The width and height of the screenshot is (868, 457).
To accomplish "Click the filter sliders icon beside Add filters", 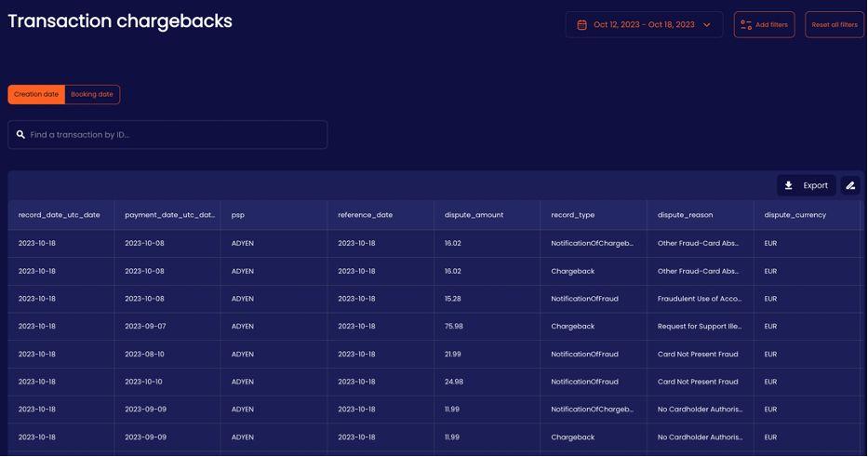I will (746, 25).
